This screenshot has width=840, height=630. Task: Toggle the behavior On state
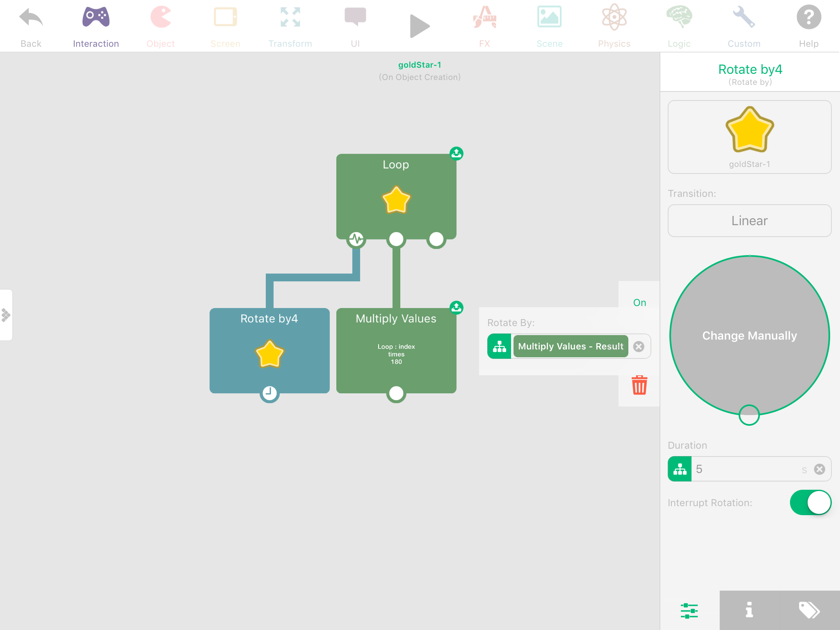[639, 303]
